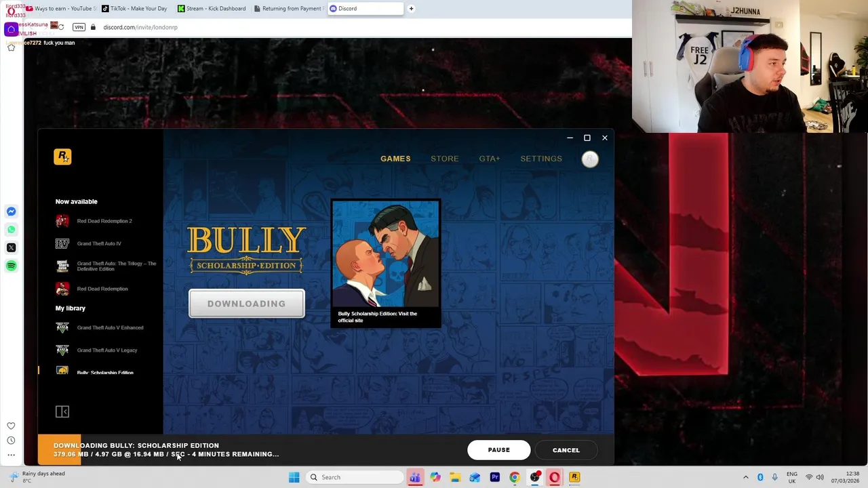Reload the browser page

61,27
